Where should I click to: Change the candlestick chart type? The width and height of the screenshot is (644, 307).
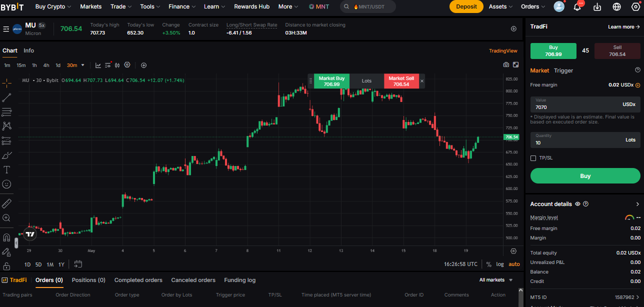pos(117,65)
